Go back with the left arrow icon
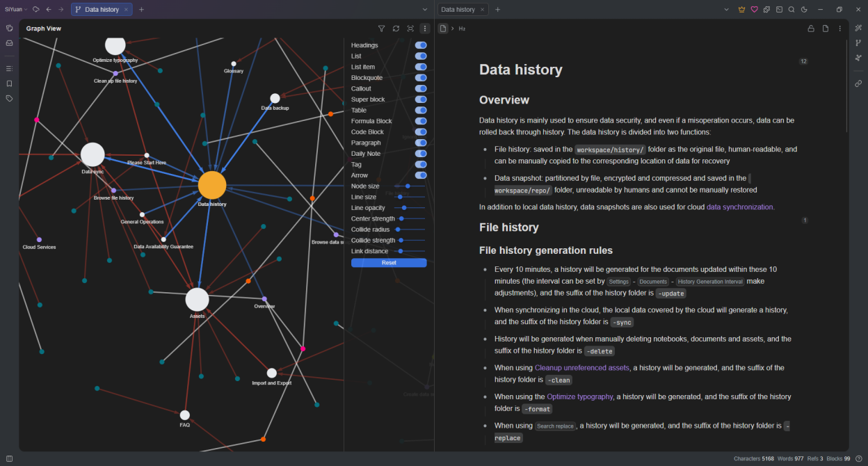This screenshot has width=868, height=466. (x=49, y=10)
